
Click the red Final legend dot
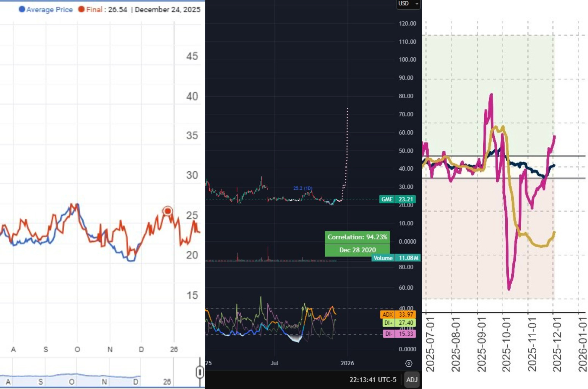click(x=81, y=9)
